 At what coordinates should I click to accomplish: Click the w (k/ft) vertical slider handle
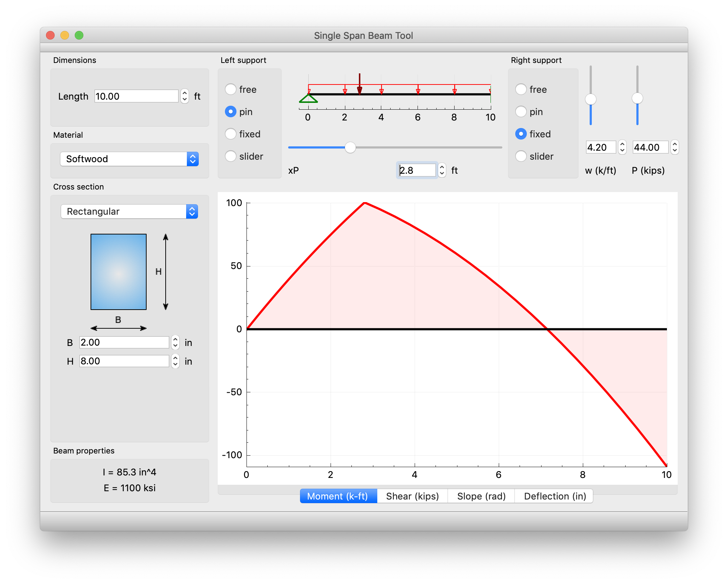(x=591, y=99)
